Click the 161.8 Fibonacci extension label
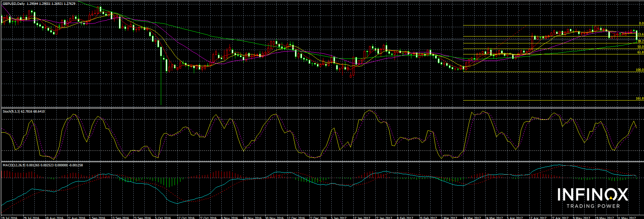 (639, 98)
